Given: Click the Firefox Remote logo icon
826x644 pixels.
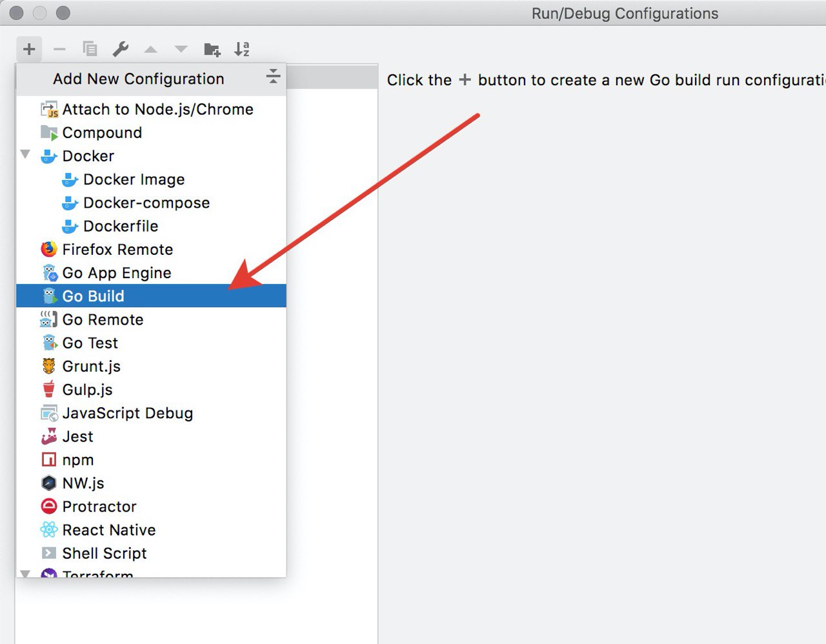Looking at the screenshot, I should pos(49,249).
